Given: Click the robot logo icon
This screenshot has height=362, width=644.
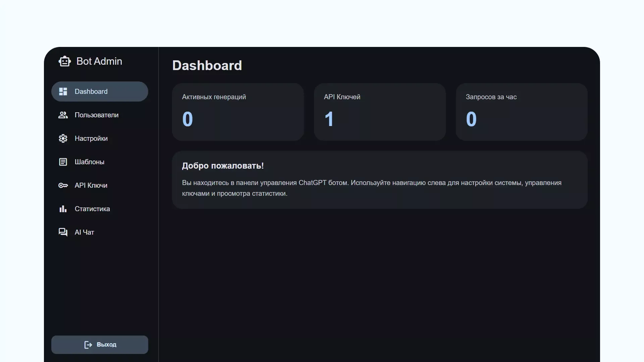Looking at the screenshot, I should (x=64, y=61).
